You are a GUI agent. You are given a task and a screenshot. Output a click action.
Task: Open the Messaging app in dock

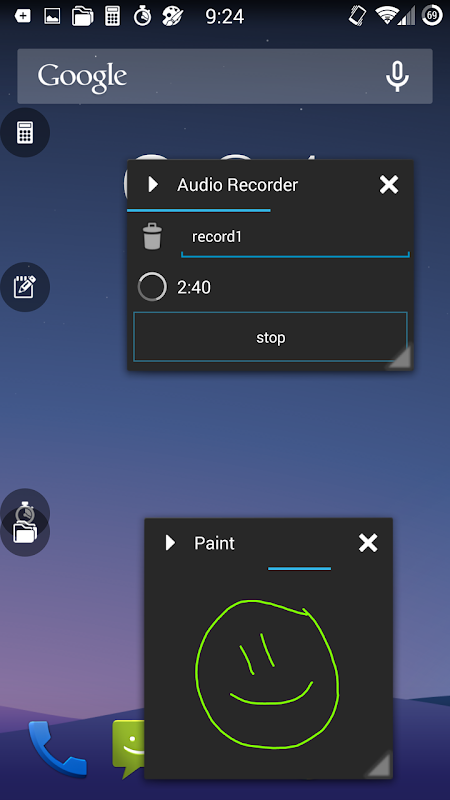click(x=129, y=749)
